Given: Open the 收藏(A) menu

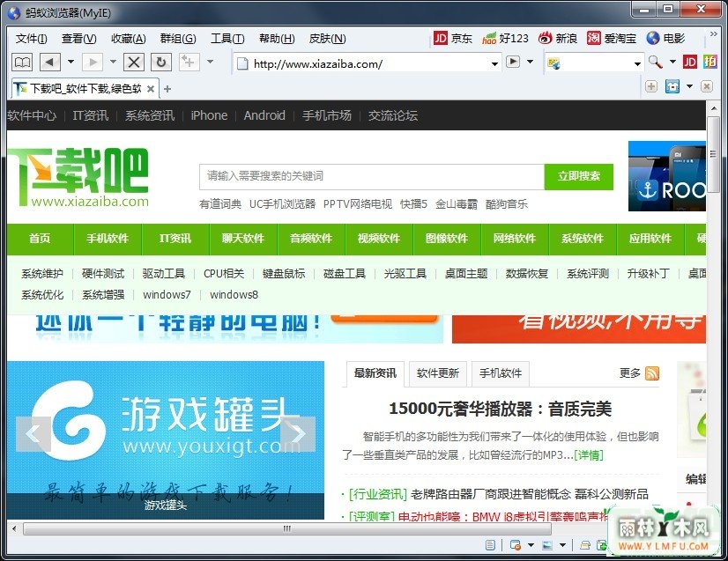Looking at the screenshot, I should pyautogui.click(x=128, y=39).
